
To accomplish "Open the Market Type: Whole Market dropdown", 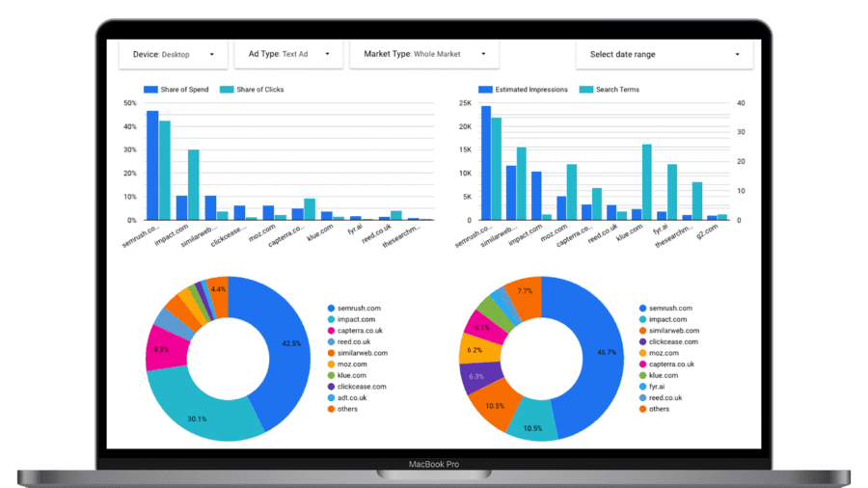I will tap(424, 54).
